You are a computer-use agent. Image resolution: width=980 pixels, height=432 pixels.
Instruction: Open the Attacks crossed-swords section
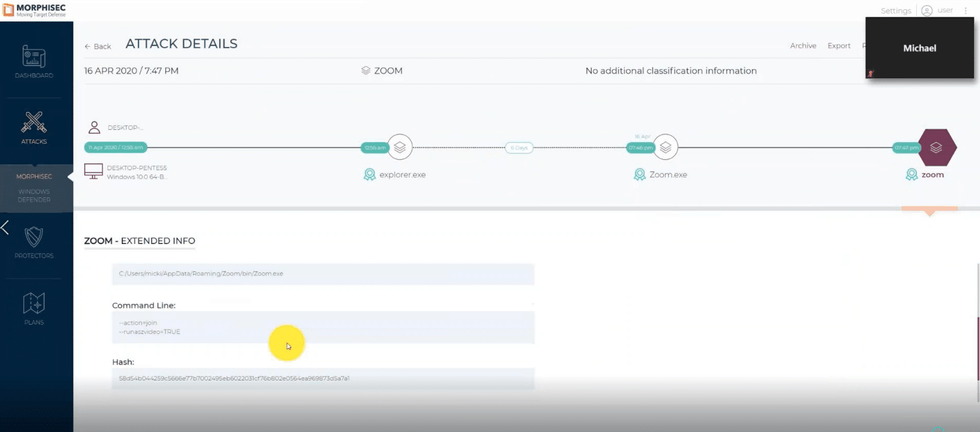(34, 127)
